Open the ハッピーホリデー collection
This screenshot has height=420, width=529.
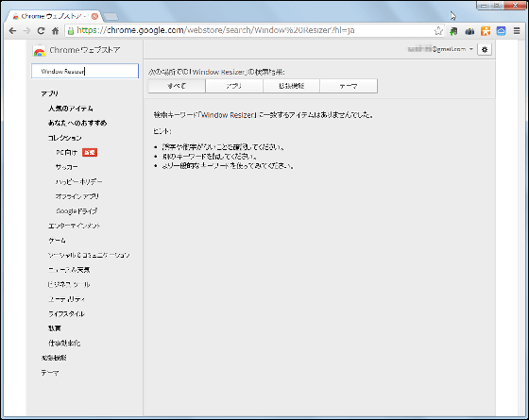pos(79,181)
